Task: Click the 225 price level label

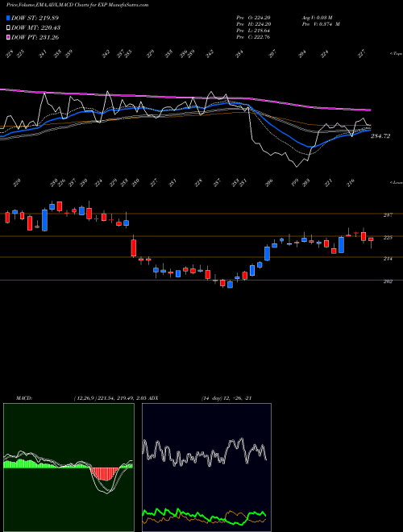Action: (x=388, y=238)
